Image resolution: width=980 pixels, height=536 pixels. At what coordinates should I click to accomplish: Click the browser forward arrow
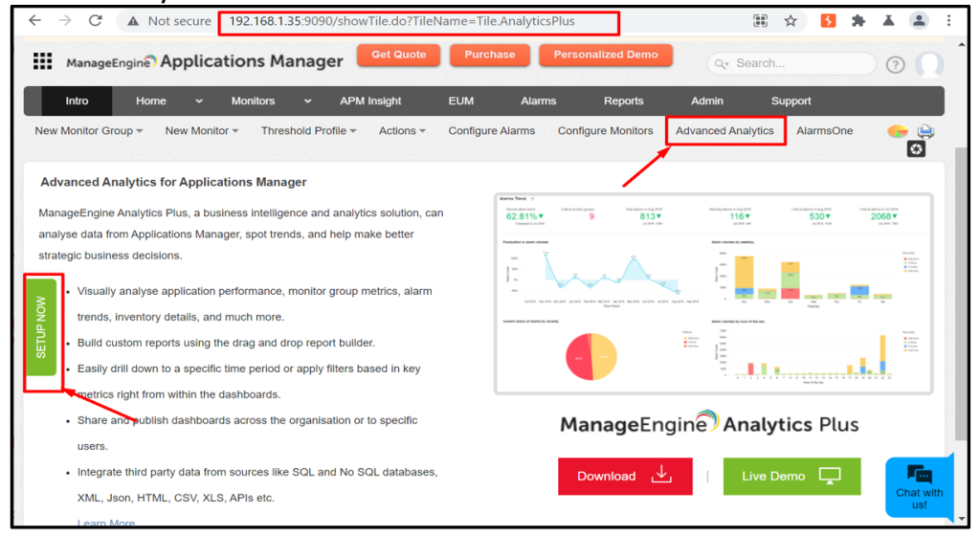(65, 21)
